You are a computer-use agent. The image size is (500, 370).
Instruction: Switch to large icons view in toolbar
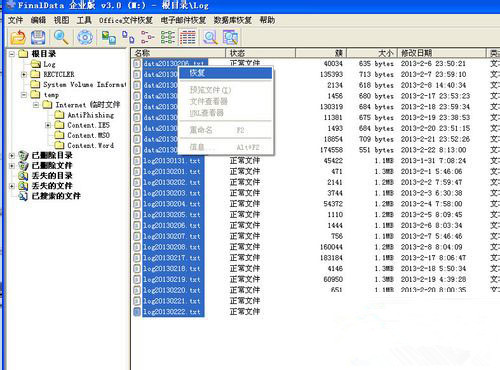(108, 37)
